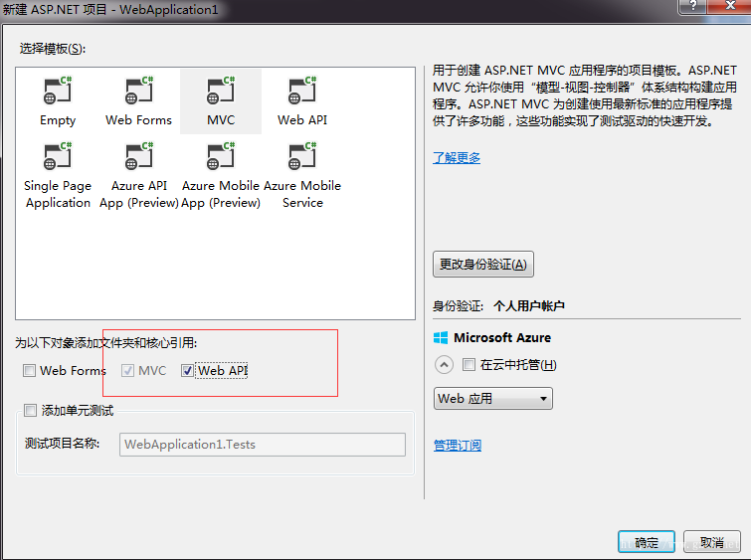Tick the 添加单元测试 checkbox
This screenshot has width=751, height=560.
pos(30,410)
